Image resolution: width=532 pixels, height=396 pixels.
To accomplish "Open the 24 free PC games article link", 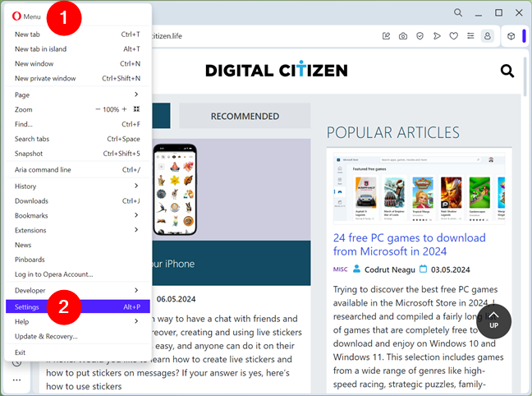I will 409,245.
